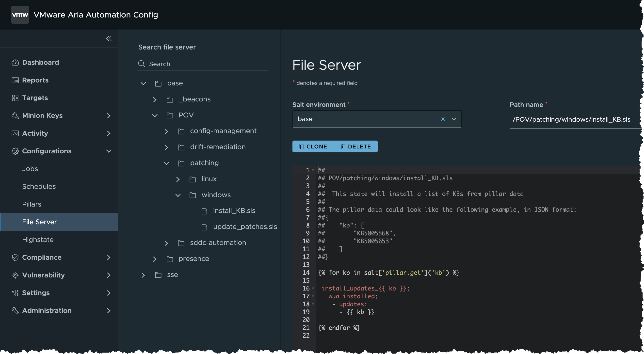644x354 pixels.
Task: Click the POV folder icon
Action: 170,115
